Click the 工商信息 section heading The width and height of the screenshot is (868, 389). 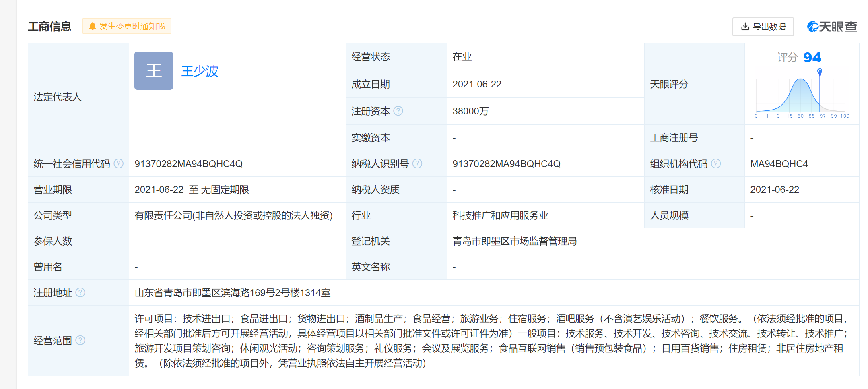coord(49,27)
